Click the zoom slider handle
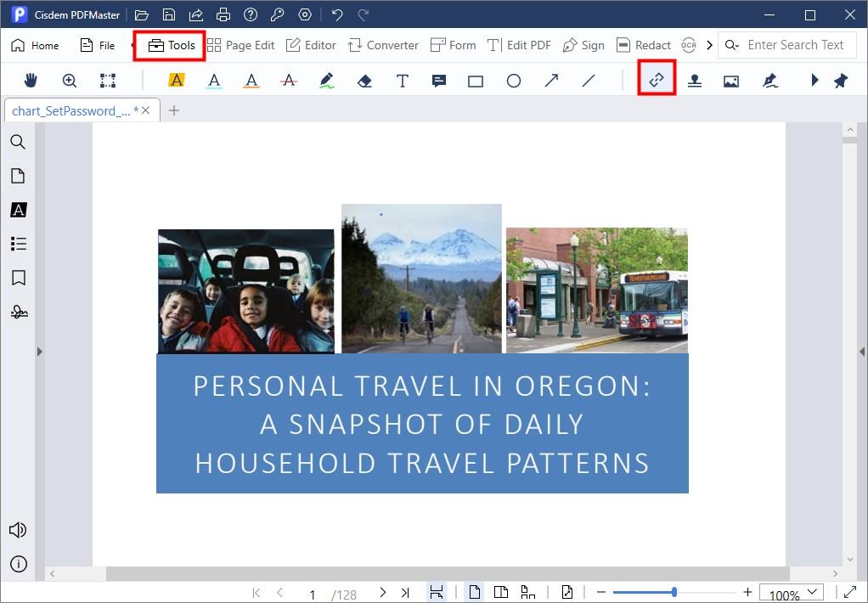This screenshot has height=603, width=868. (x=674, y=592)
